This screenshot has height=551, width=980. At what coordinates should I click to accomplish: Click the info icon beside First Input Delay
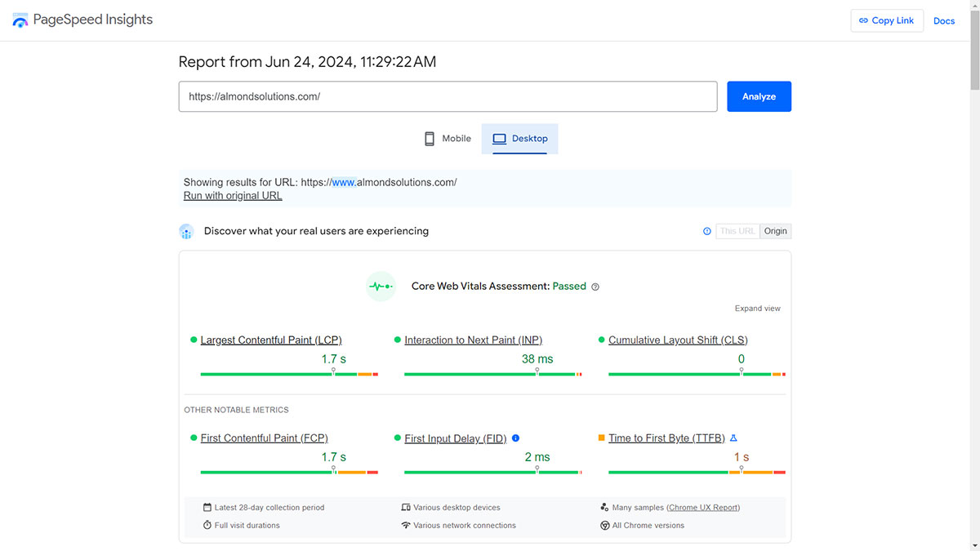515,438
